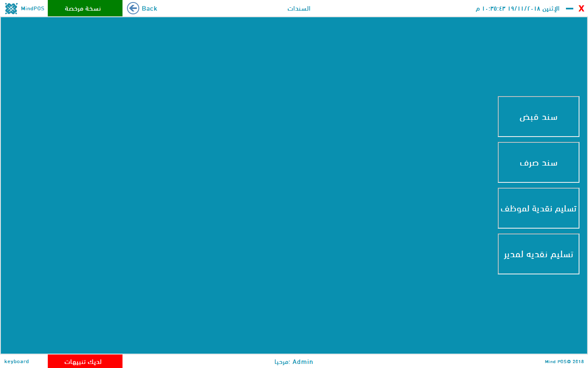Show the on-screen keyboard via keyboard link
Viewport: 588px width, 368px height.
17,361
